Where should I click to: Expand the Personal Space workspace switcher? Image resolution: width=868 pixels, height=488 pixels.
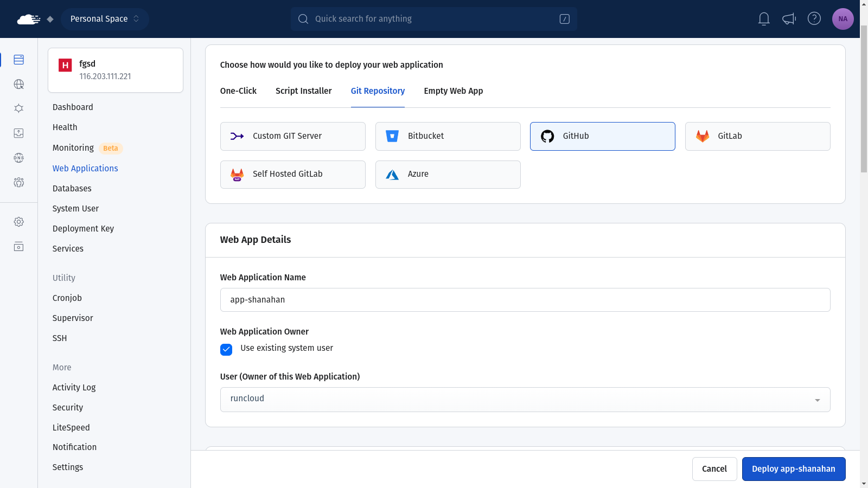pos(105,19)
